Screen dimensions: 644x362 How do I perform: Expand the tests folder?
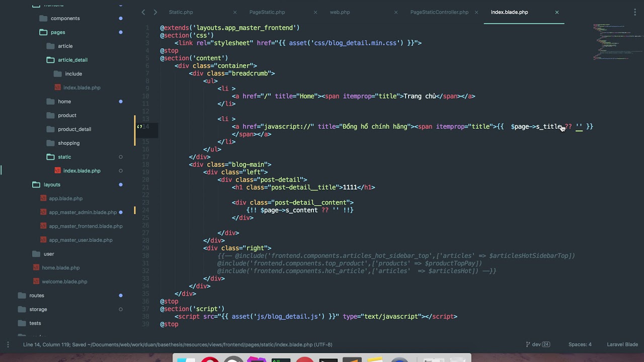[22, 323]
